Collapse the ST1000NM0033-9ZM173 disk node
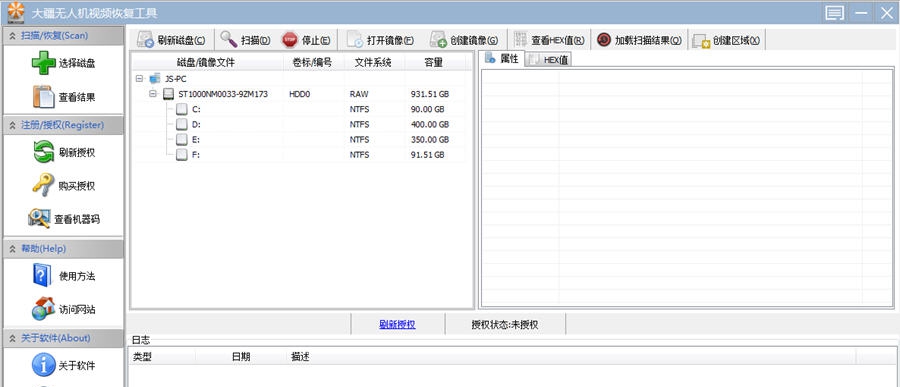900x387 pixels. click(153, 94)
